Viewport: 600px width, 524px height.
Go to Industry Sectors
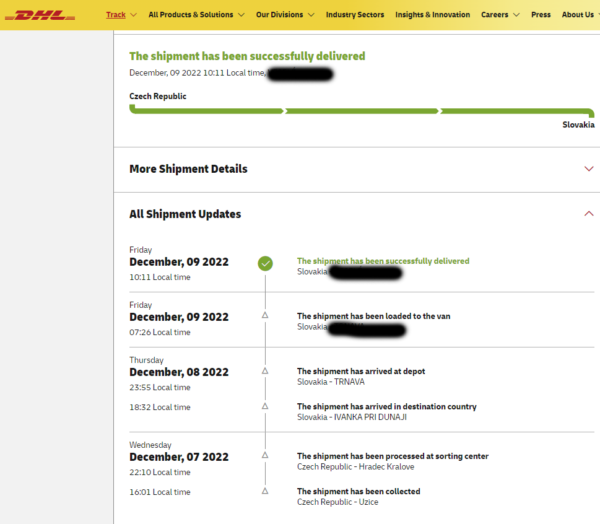coord(354,15)
